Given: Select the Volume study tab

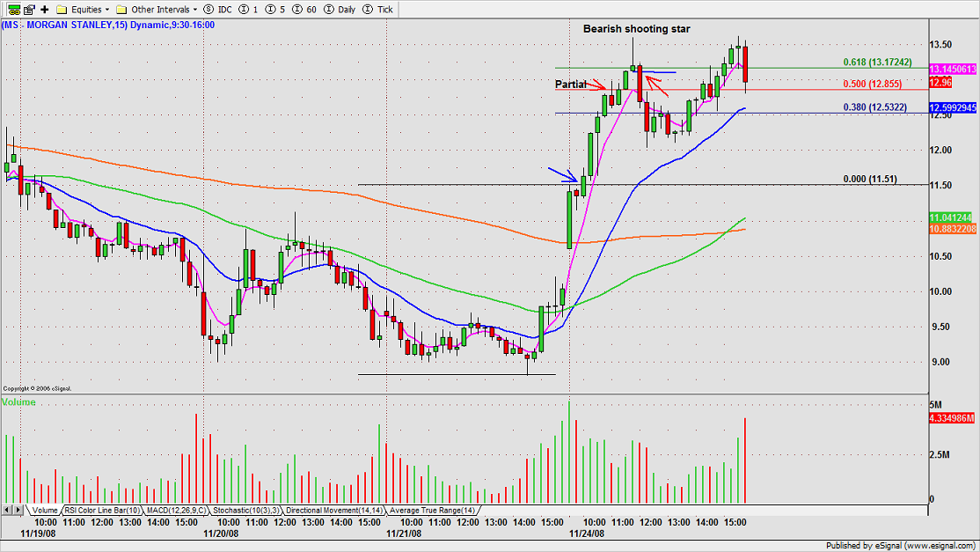Looking at the screenshot, I should pos(44,511).
